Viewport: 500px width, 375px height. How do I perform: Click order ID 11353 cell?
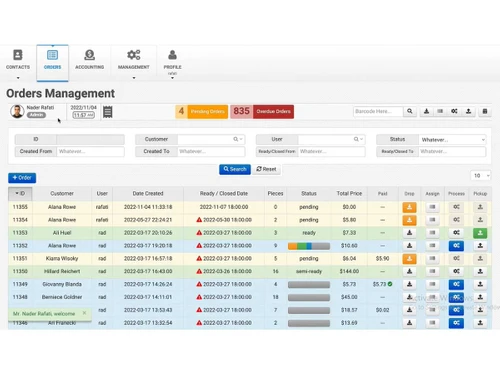[20, 233]
